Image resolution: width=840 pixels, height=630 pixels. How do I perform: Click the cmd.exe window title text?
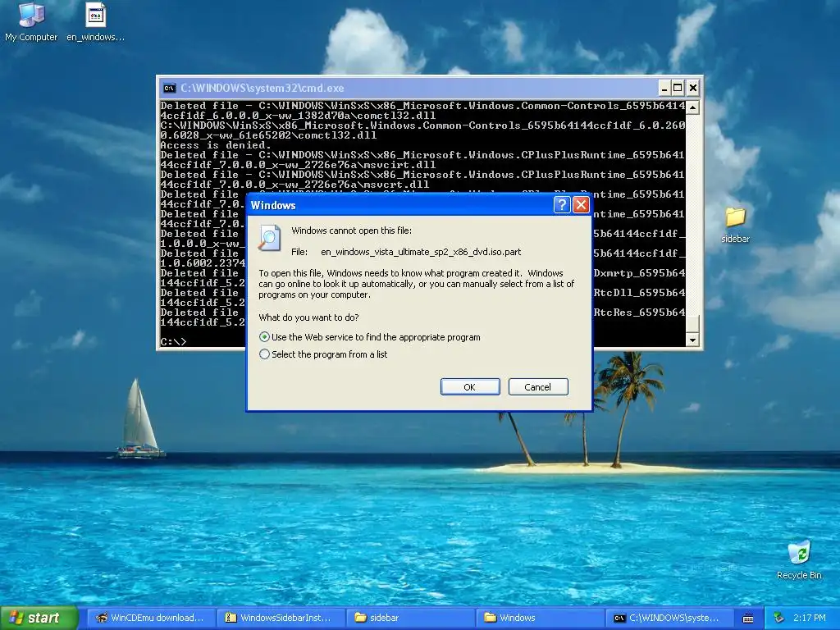(262, 88)
